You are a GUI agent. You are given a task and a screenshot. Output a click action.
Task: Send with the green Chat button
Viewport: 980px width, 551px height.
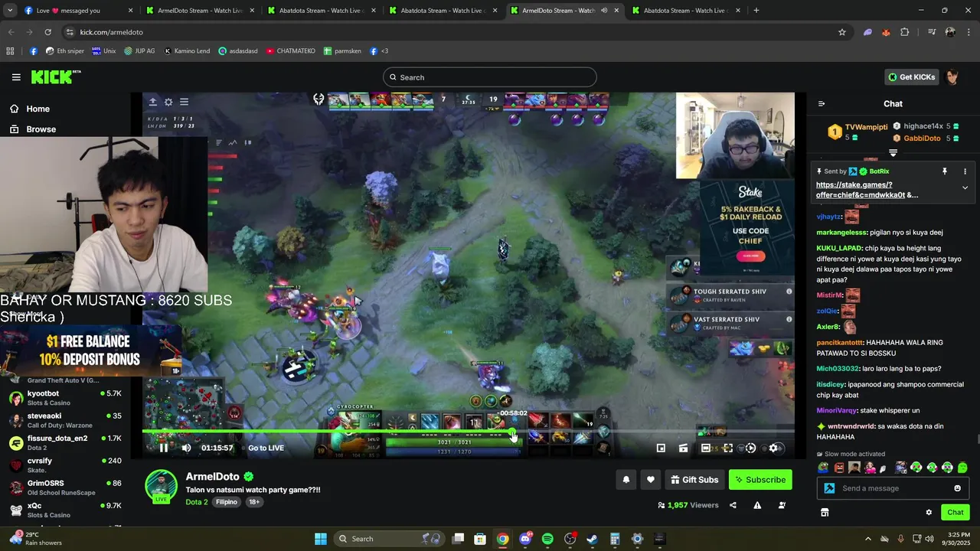tap(955, 513)
